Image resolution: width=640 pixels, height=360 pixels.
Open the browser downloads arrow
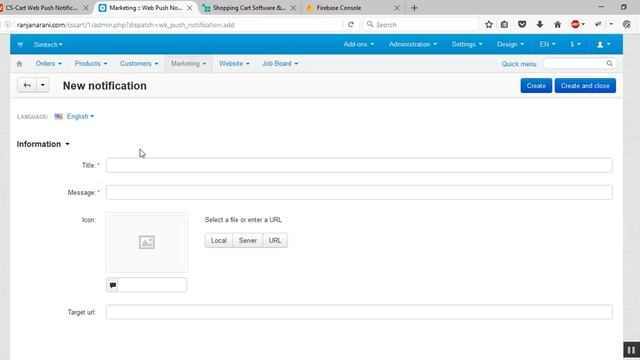540,24
